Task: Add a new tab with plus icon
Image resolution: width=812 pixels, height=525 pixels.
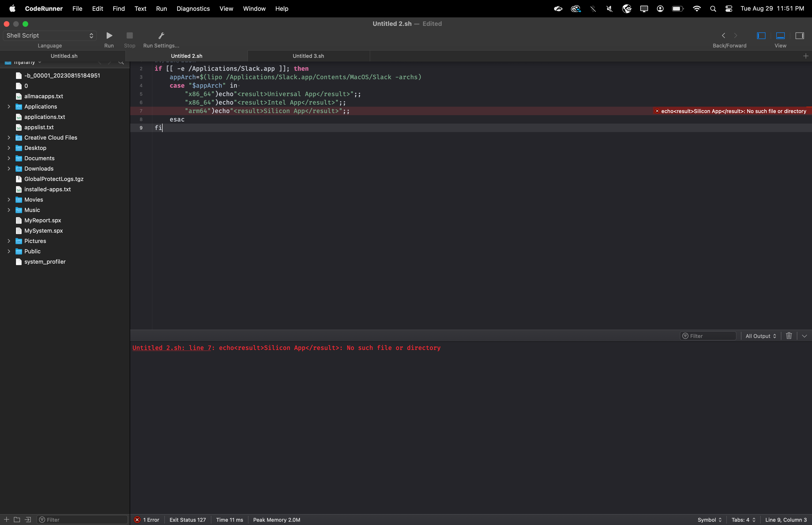Action: (805, 56)
